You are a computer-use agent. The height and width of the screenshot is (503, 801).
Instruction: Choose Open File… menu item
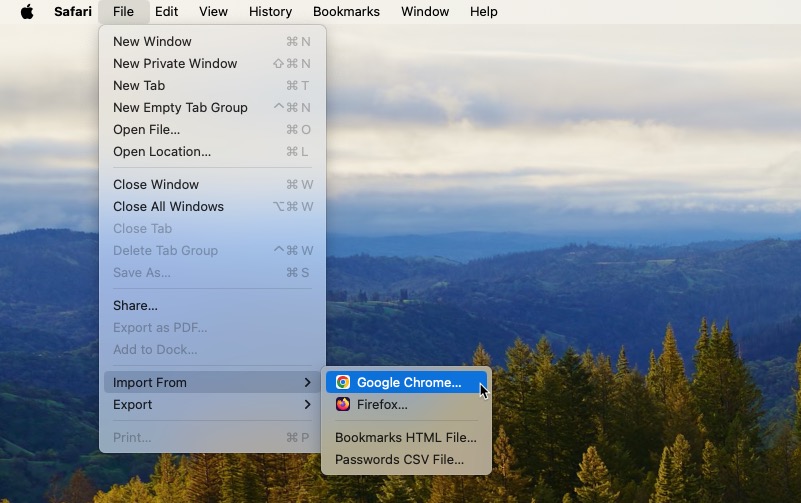[213, 130]
